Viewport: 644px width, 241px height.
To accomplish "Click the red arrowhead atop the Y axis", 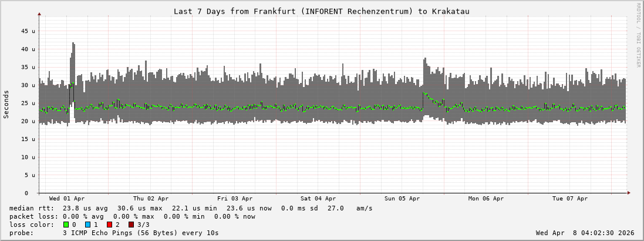I will (x=39, y=14).
